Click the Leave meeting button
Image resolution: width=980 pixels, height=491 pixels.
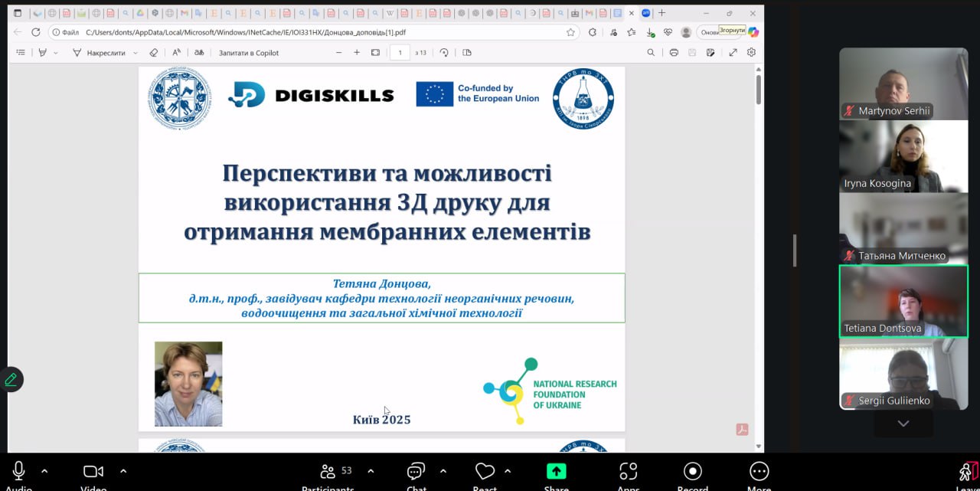coord(969,473)
